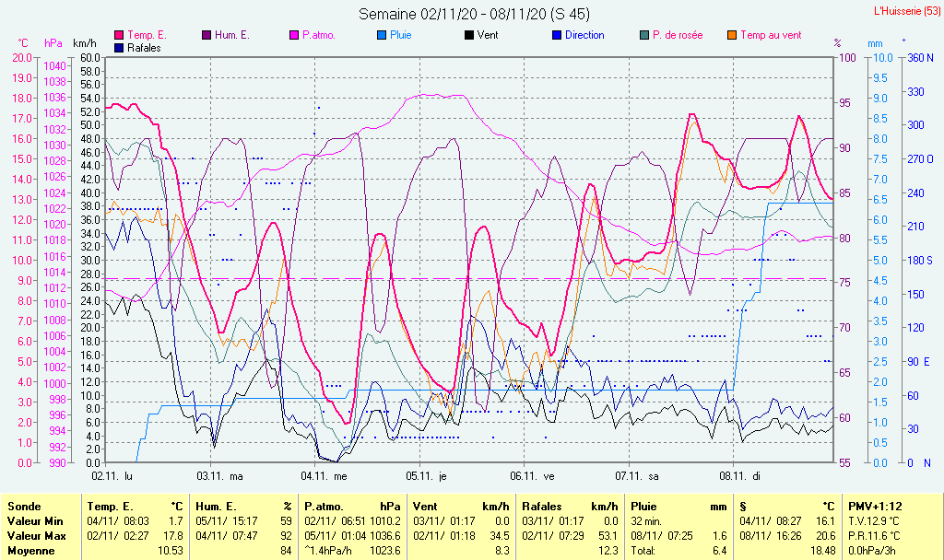
Task: Select the Rafales legend label
Action: tap(144, 48)
